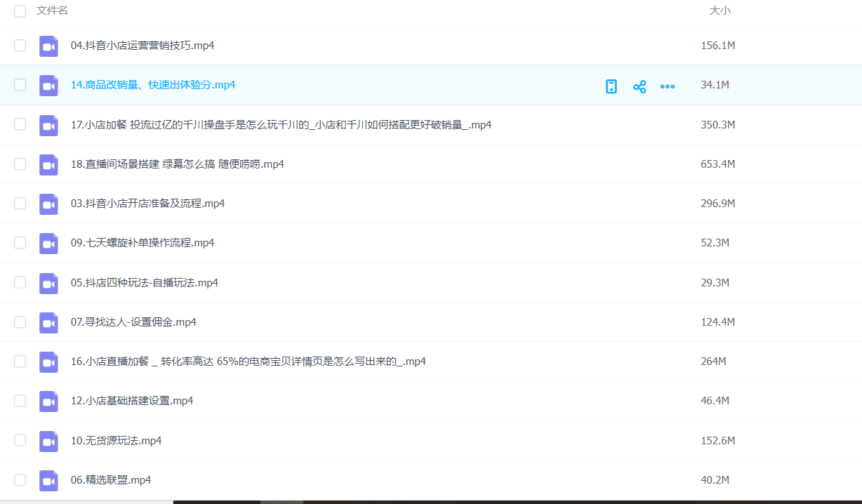Image resolution: width=862 pixels, height=504 pixels.
Task: Check the box for 03.抖音小店开店准备及流程.mp4
Action: point(20,204)
